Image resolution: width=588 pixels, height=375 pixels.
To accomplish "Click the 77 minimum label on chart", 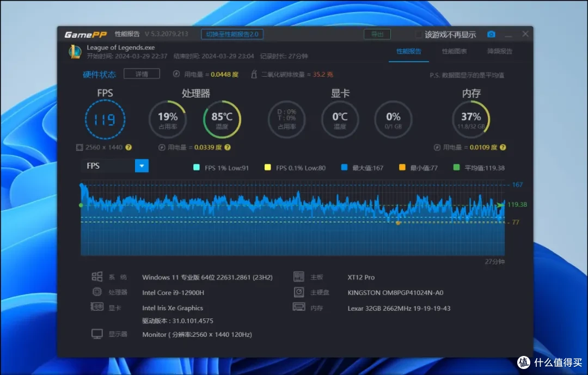I will [x=515, y=222].
